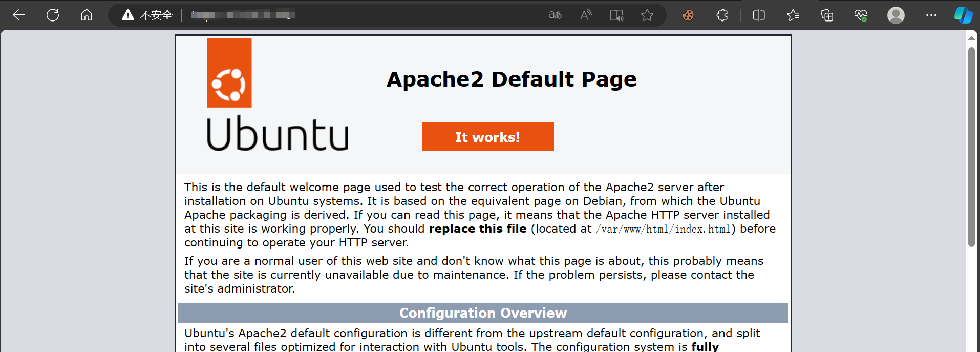Open the browser home page
The height and width of the screenshot is (352, 980).
(x=87, y=15)
